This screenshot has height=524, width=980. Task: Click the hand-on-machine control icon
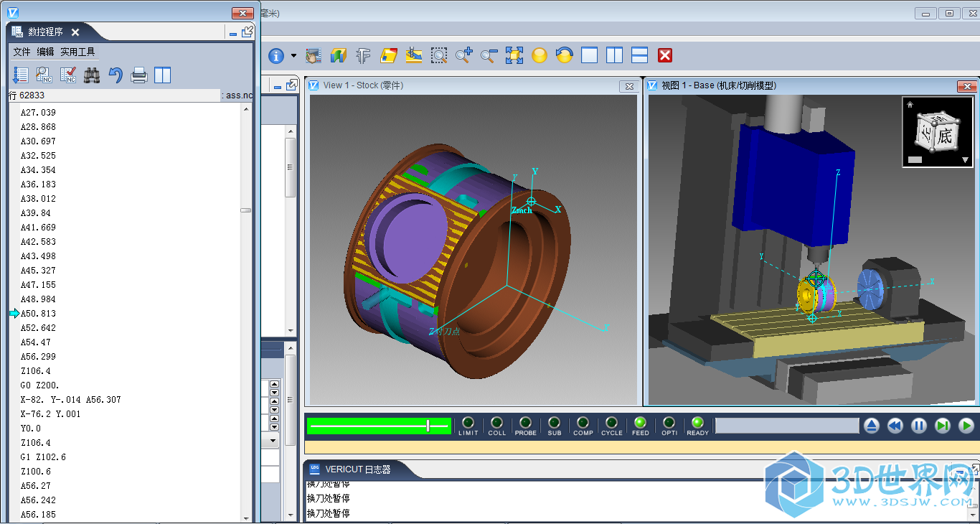pyautogui.click(x=314, y=55)
